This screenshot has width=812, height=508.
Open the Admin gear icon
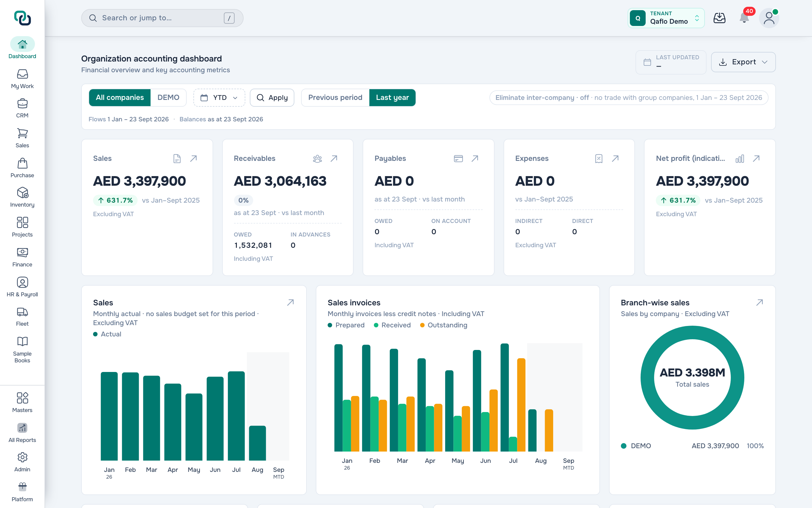coord(22,457)
